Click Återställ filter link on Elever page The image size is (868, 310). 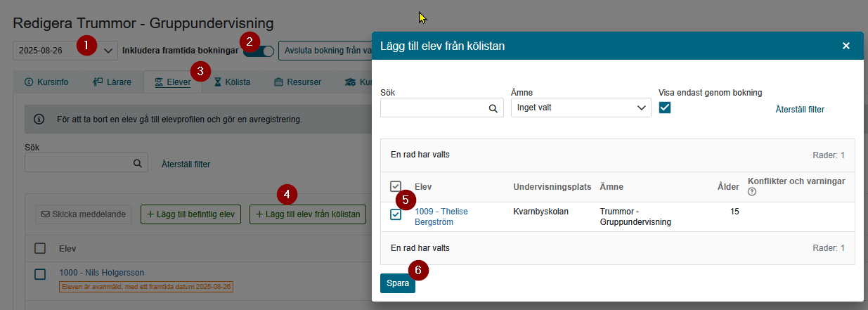click(x=186, y=164)
